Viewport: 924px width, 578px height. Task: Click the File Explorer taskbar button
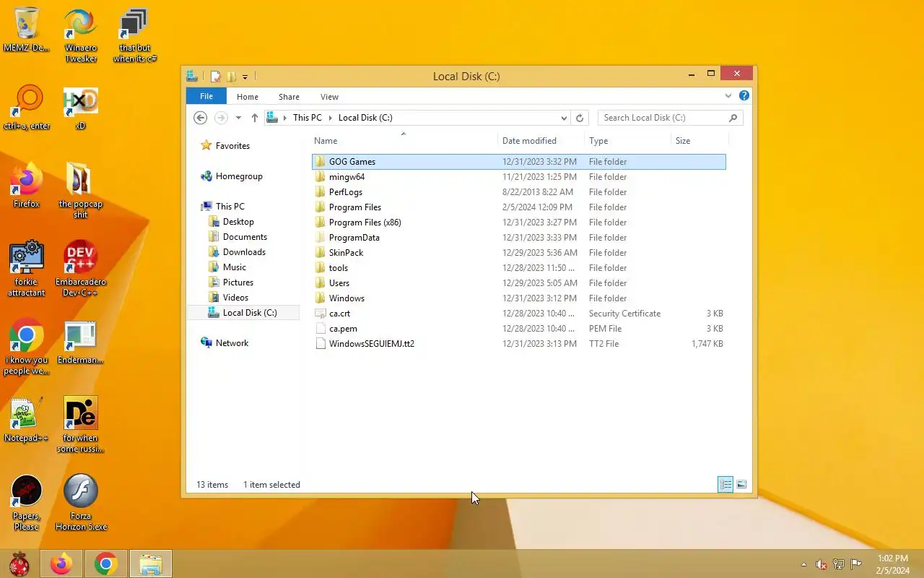[x=151, y=564]
